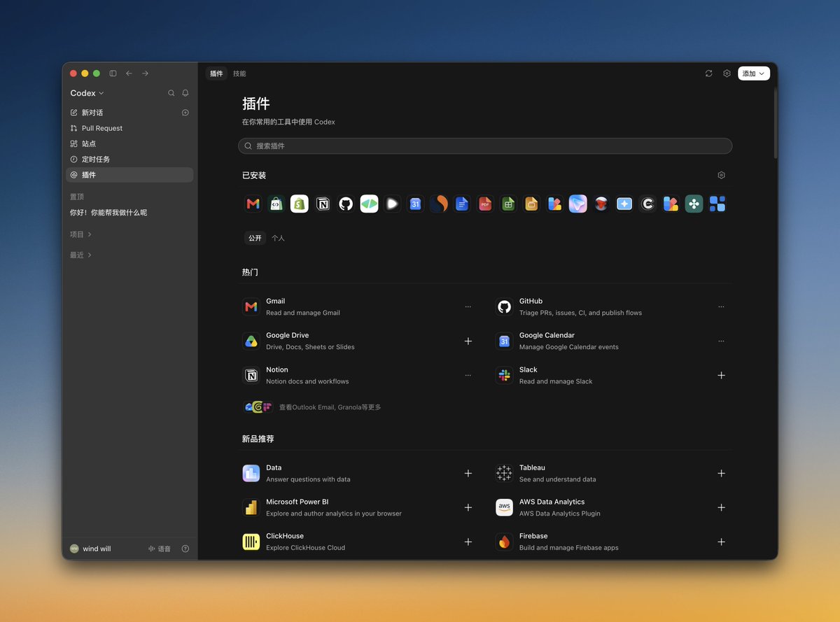This screenshot has height=622, width=840.
Task: Open notifications bell in the sidebar
Action: (x=185, y=93)
